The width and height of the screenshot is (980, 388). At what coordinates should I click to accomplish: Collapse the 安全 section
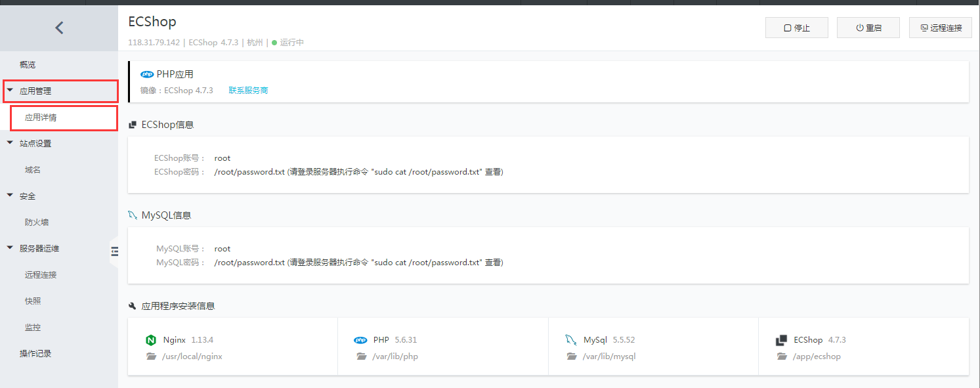(x=10, y=196)
